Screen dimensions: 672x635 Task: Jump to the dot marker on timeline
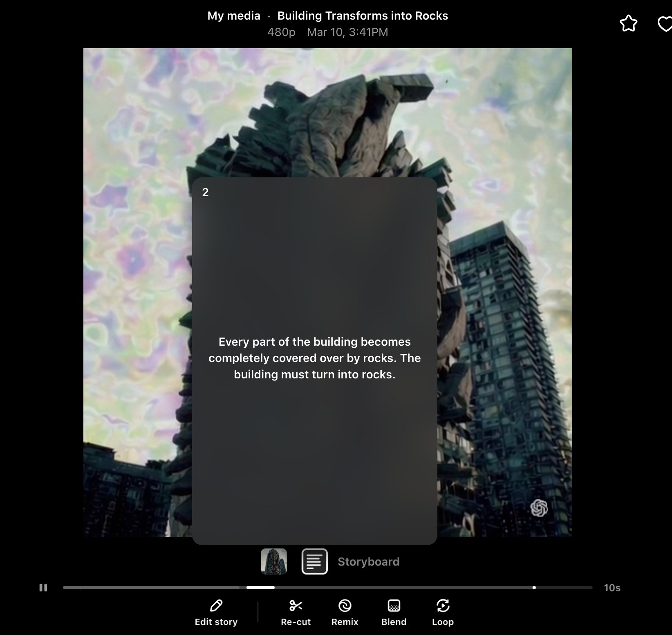(534, 588)
